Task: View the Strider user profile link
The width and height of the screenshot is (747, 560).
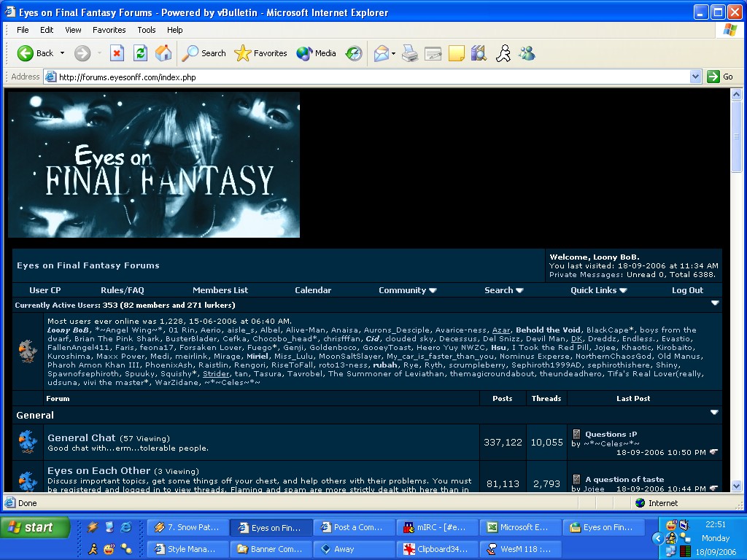Action: pyautogui.click(x=216, y=374)
